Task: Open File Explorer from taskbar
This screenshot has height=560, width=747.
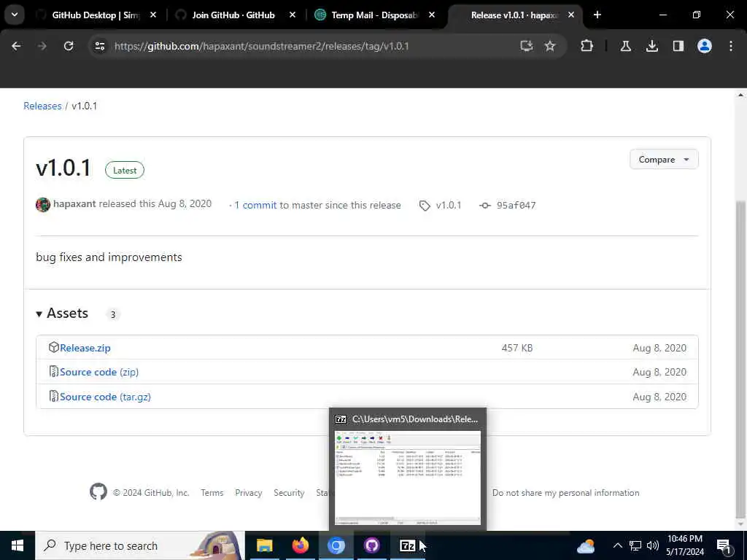Action: [x=264, y=545]
